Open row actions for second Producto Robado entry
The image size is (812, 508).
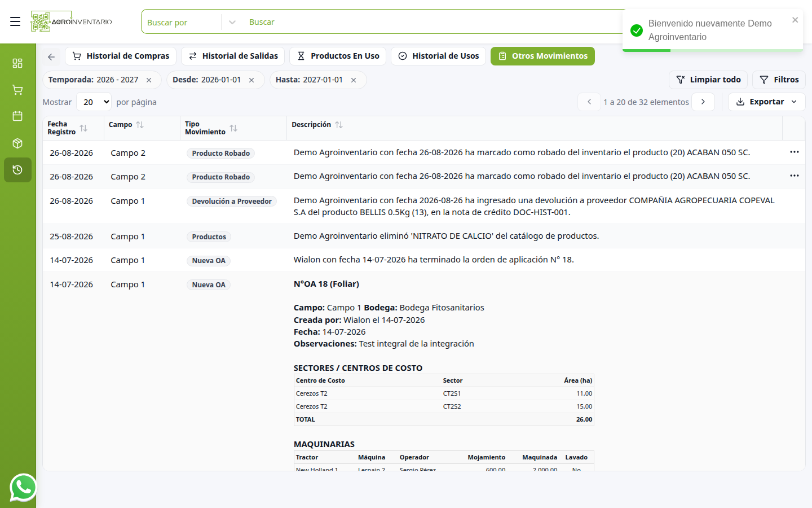pyautogui.click(x=795, y=176)
